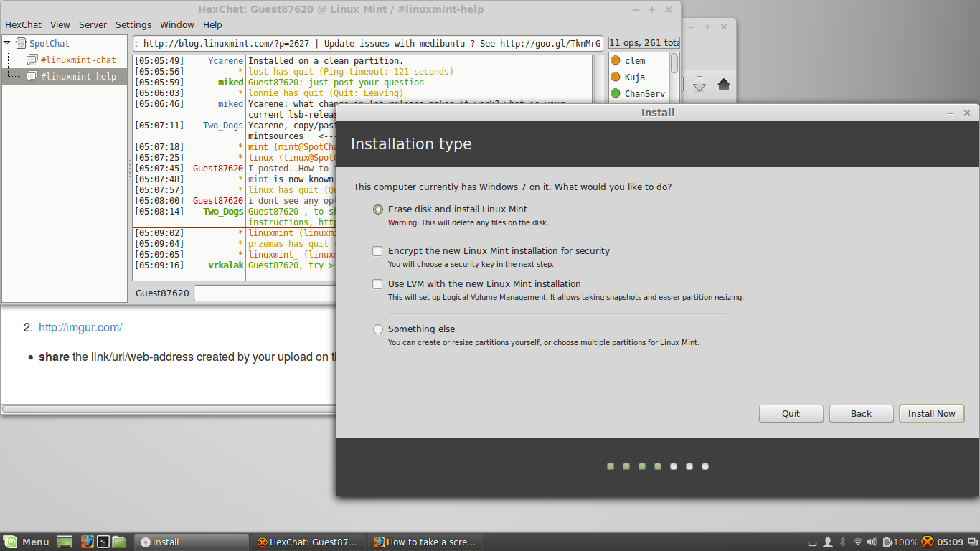Open the Wi-Fi network tray icon

tap(857, 542)
